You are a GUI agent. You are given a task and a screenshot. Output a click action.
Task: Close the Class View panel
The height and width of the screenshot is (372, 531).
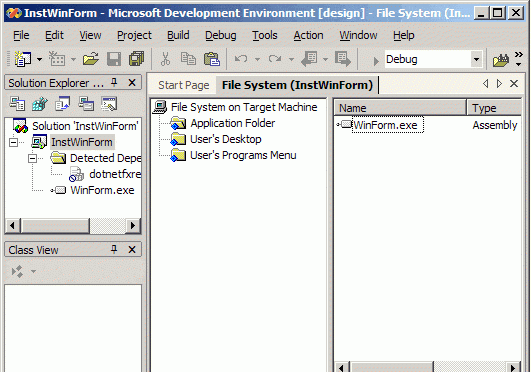132,250
